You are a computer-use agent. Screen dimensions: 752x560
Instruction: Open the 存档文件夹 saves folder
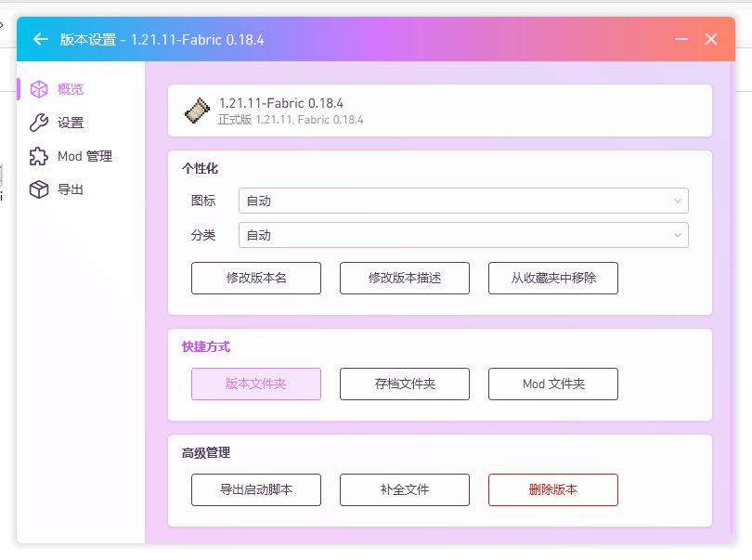[405, 384]
